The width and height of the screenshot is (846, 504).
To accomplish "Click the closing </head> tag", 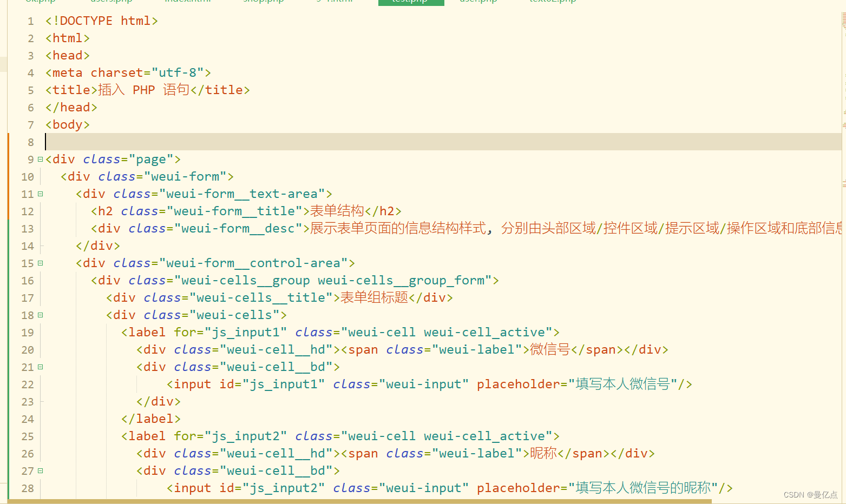I will pyautogui.click(x=71, y=108).
